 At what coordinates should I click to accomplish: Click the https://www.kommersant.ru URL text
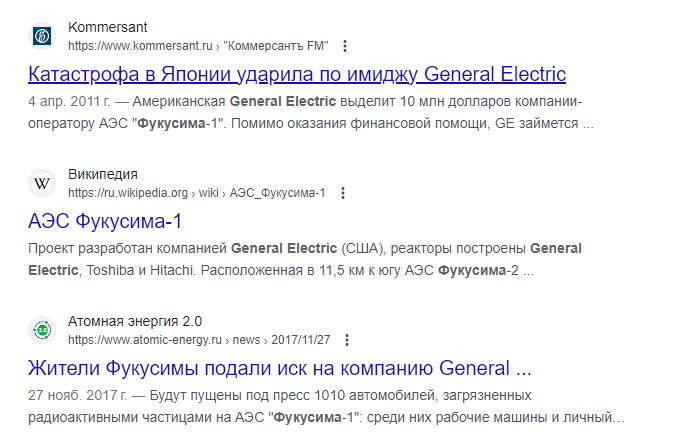tap(141, 46)
